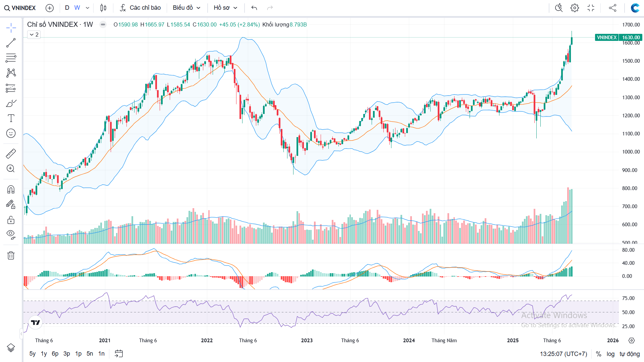
Task: Switch to weekly W timeframe
Action: [77, 8]
